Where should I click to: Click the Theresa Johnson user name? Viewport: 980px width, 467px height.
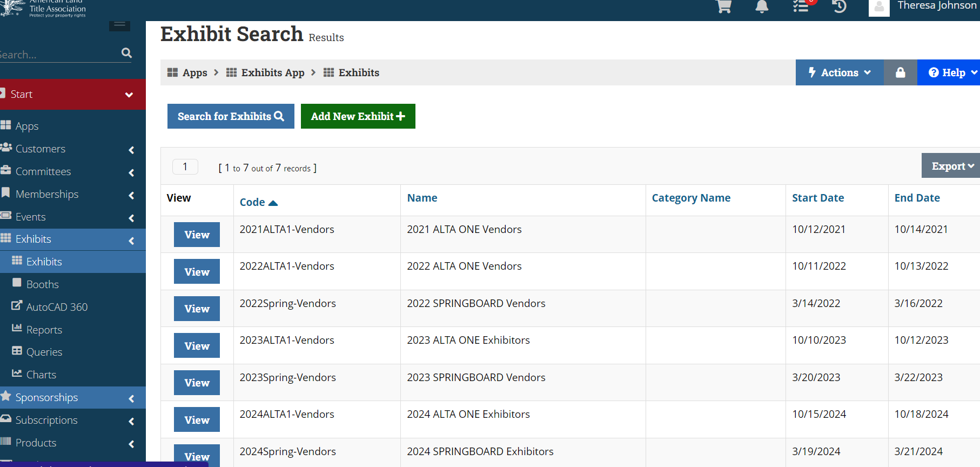click(x=937, y=5)
